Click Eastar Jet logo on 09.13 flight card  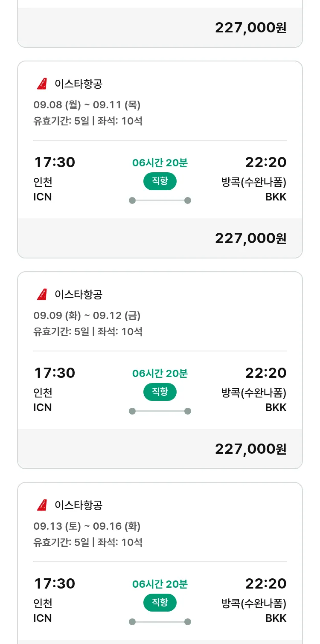pos(42,505)
